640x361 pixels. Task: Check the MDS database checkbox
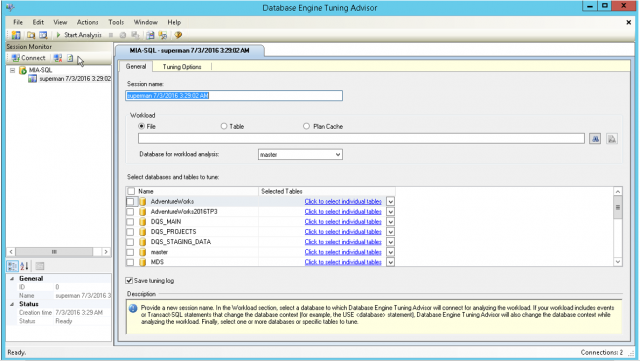point(130,262)
